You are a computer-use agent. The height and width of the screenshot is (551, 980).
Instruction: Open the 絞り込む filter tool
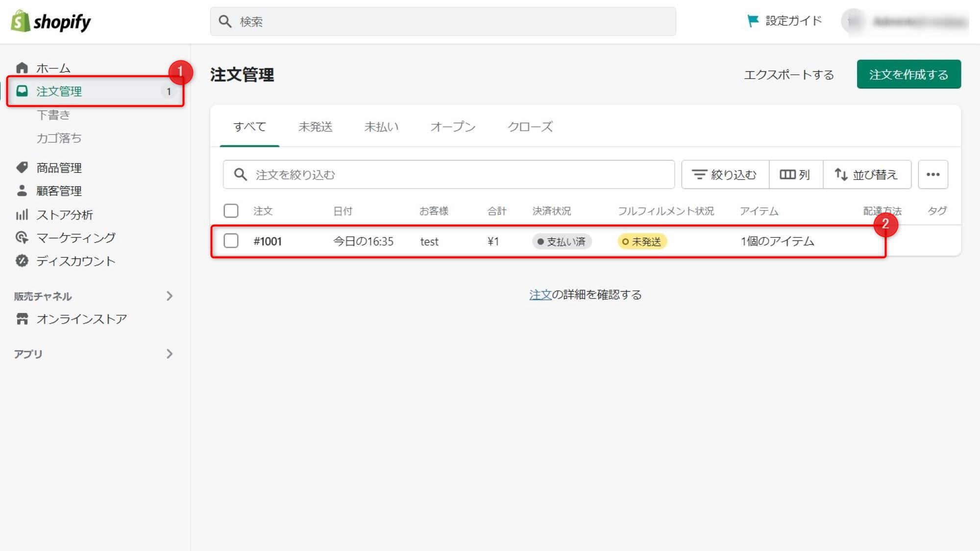point(724,174)
